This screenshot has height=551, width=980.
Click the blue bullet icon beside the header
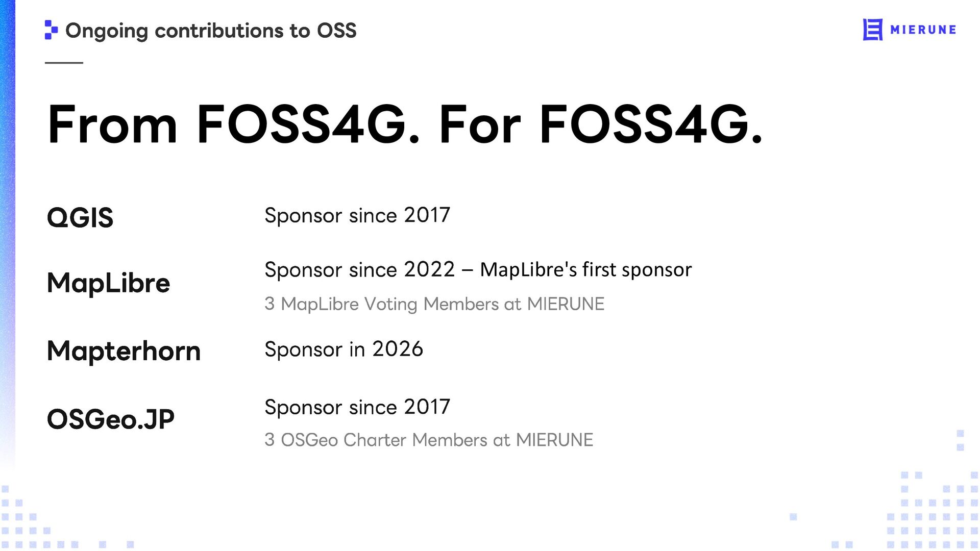pyautogui.click(x=51, y=30)
